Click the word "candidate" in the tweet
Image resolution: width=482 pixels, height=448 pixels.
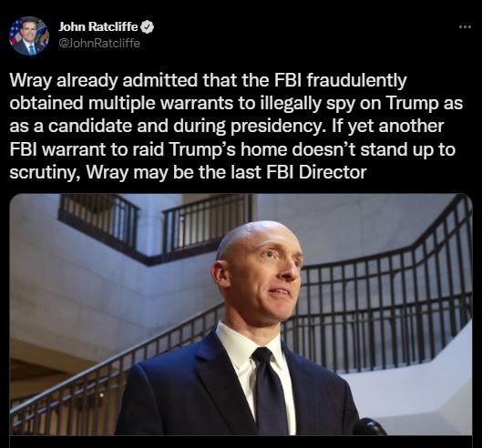coord(90,126)
